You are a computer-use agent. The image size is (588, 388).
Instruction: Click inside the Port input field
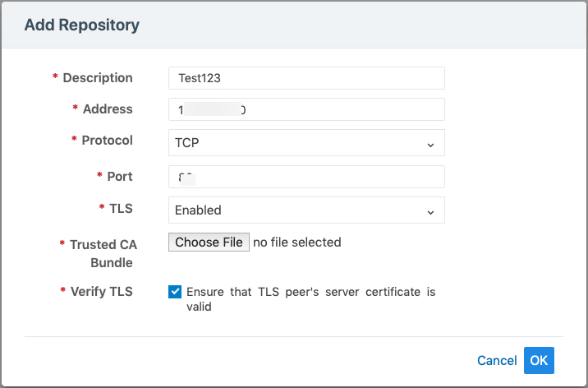305,177
